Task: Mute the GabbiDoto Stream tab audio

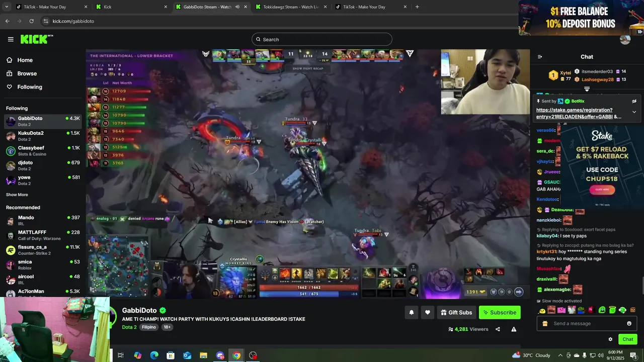Action: pyautogui.click(x=237, y=7)
